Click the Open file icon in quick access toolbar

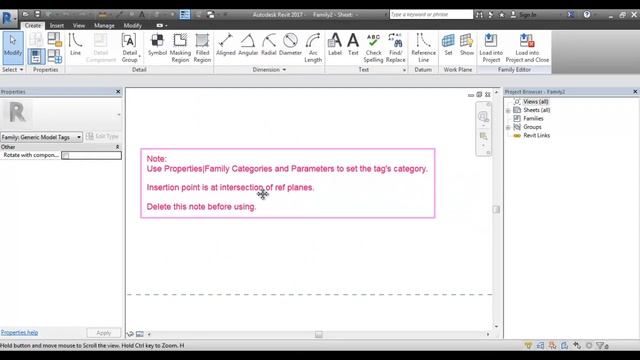click(x=26, y=14)
